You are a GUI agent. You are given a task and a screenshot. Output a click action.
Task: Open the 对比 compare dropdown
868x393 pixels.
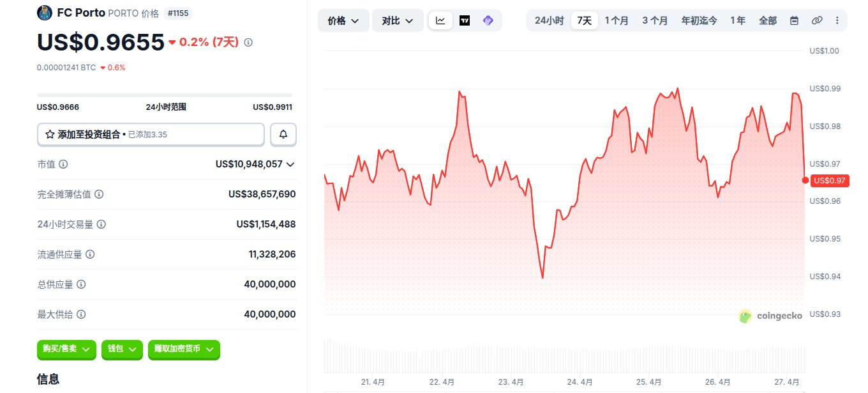(x=398, y=20)
